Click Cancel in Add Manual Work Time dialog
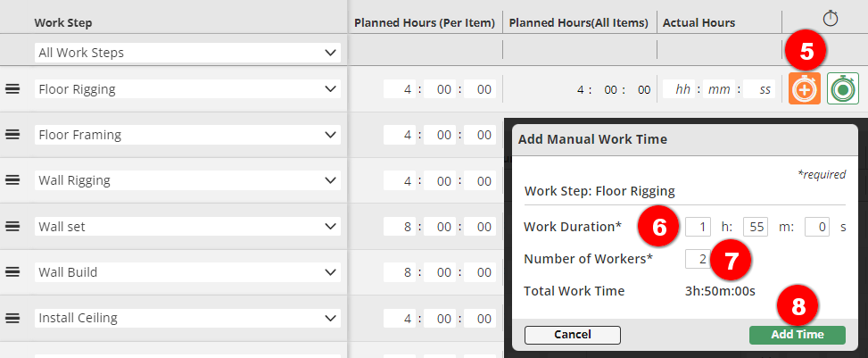The image size is (868, 358). pos(572,335)
